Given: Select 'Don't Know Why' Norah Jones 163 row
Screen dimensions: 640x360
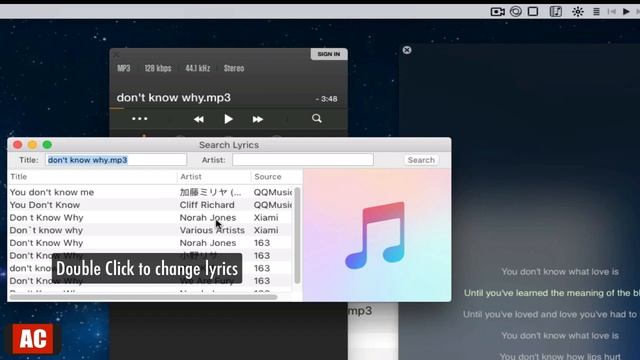Looking at the screenshot, I should (x=150, y=243).
